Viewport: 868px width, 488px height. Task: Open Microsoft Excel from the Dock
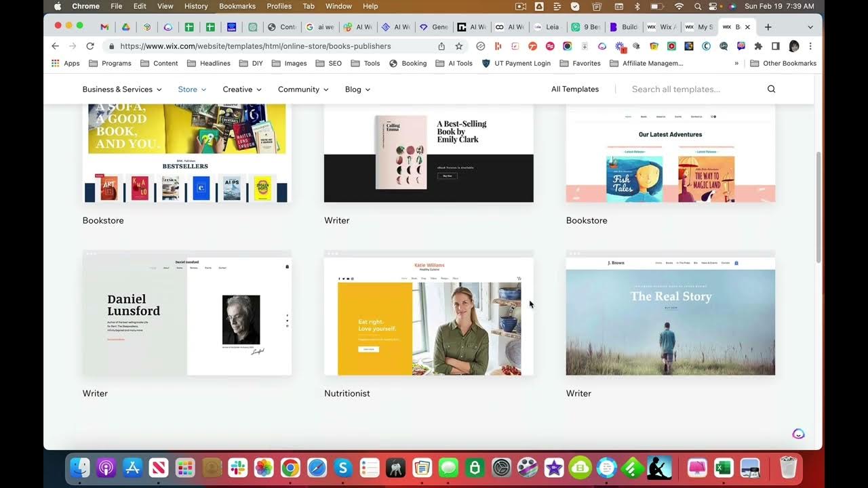[724, 468]
